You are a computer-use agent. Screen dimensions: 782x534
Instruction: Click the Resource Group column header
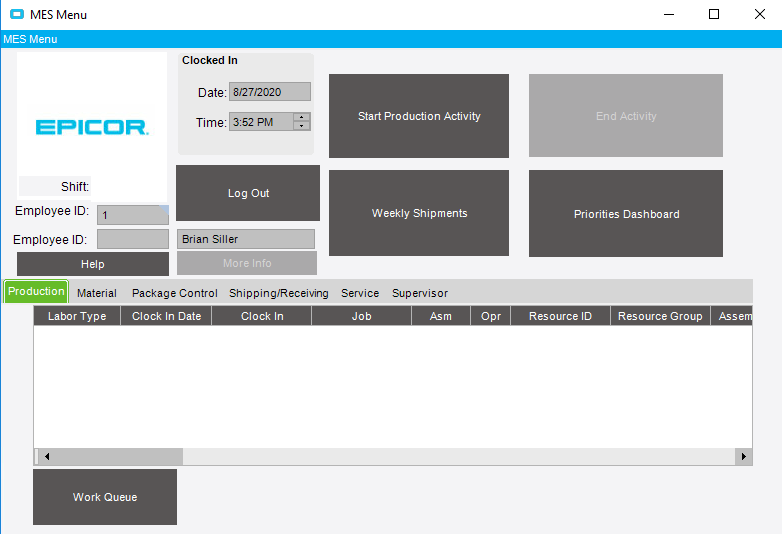click(x=660, y=316)
